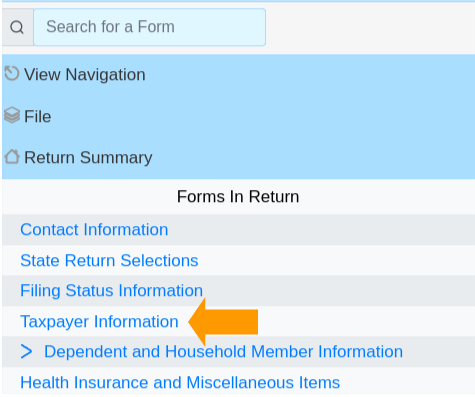Open Health Insurance and Miscellaneous Items
The image size is (475, 397).
pos(180,382)
